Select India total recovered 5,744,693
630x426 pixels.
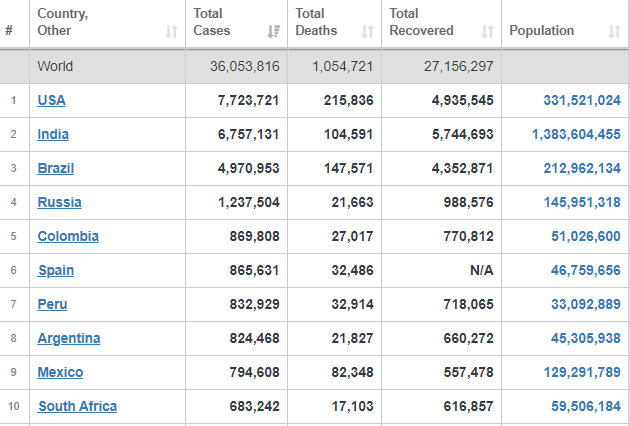pyautogui.click(x=462, y=134)
